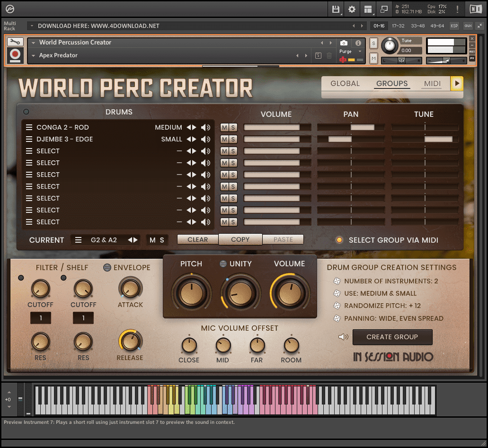Screen dimensions: 488x448
Task: Click the large Pitch knob
Action: coord(191,293)
